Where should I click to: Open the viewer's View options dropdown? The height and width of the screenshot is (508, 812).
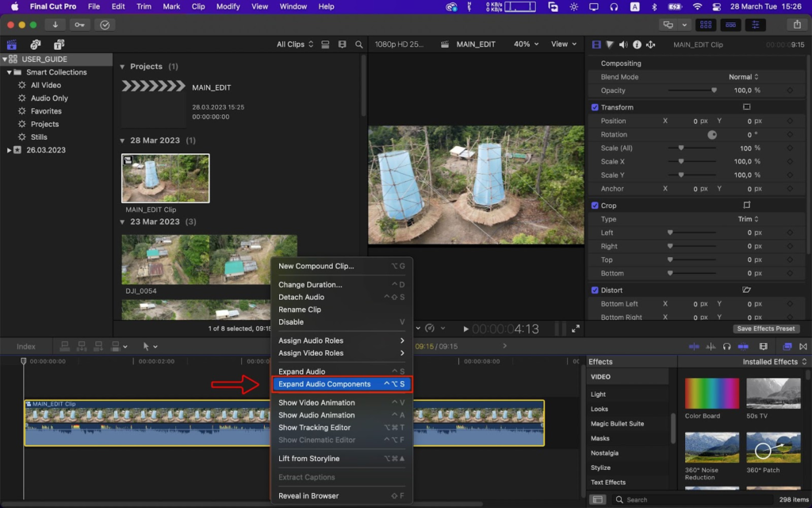coord(564,44)
